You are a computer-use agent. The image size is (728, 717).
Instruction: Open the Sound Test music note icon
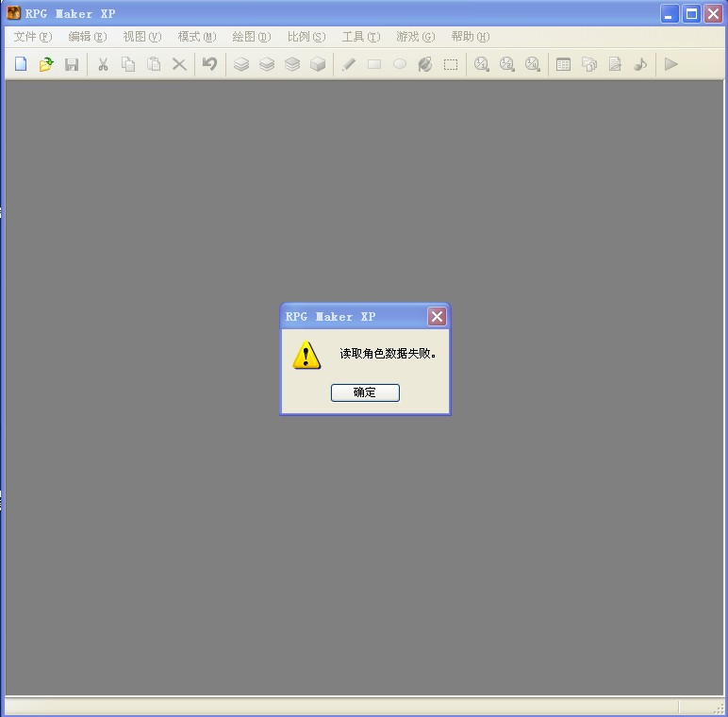tap(640, 64)
